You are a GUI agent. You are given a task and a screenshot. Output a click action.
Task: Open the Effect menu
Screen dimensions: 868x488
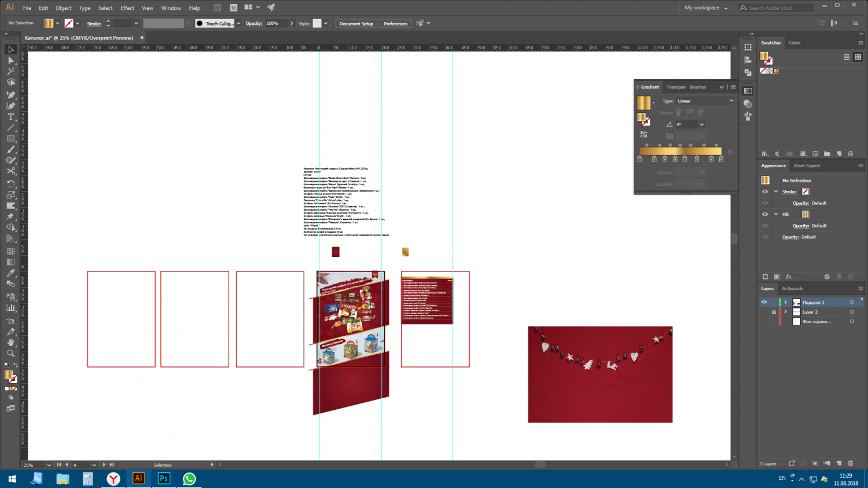(127, 8)
